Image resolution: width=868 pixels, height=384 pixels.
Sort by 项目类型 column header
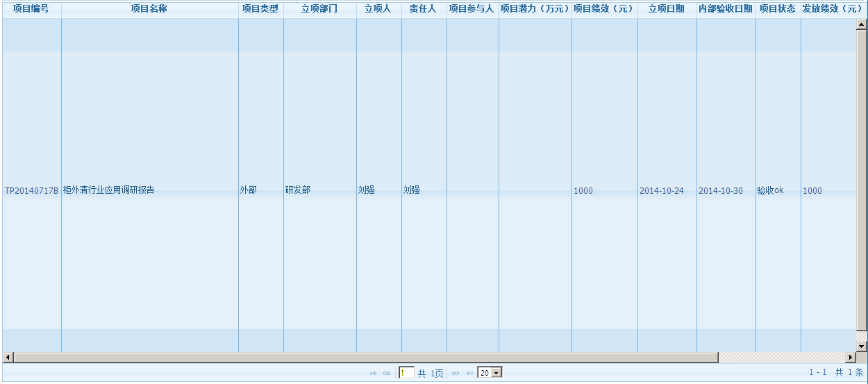pyautogui.click(x=260, y=9)
